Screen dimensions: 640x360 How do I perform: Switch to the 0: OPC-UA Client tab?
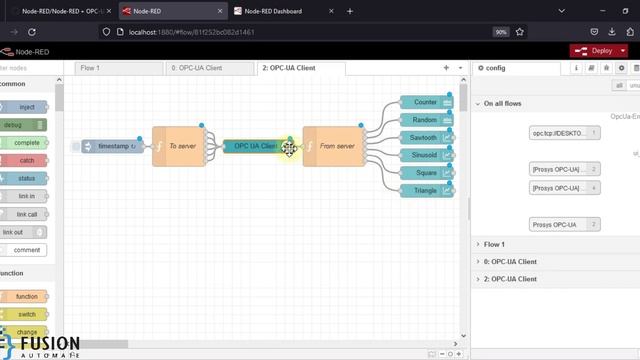[210, 68]
